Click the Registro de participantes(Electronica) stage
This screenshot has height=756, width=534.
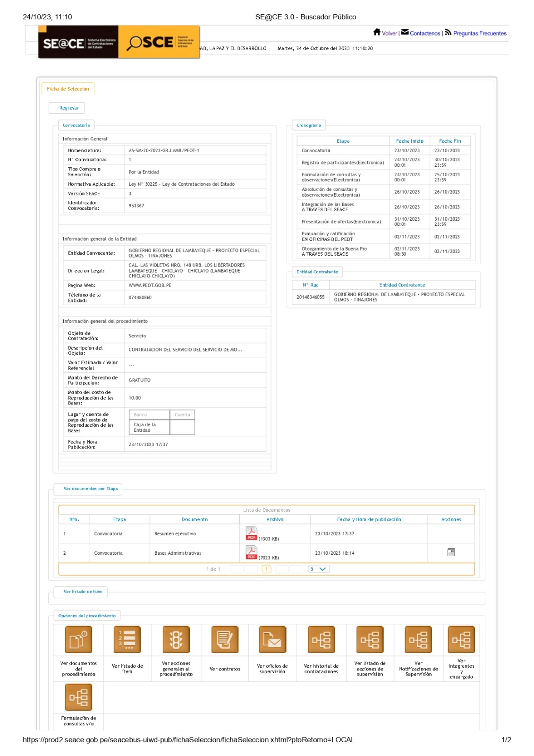pyautogui.click(x=343, y=163)
